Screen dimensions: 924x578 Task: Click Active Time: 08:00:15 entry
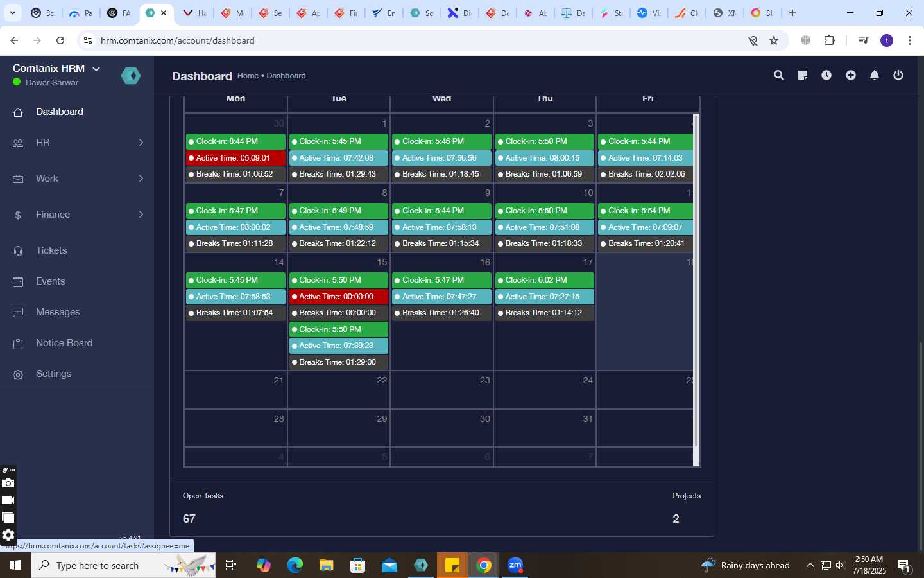tap(545, 158)
